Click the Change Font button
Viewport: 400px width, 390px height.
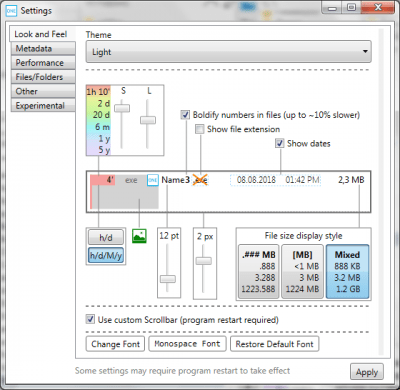point(115,344)
